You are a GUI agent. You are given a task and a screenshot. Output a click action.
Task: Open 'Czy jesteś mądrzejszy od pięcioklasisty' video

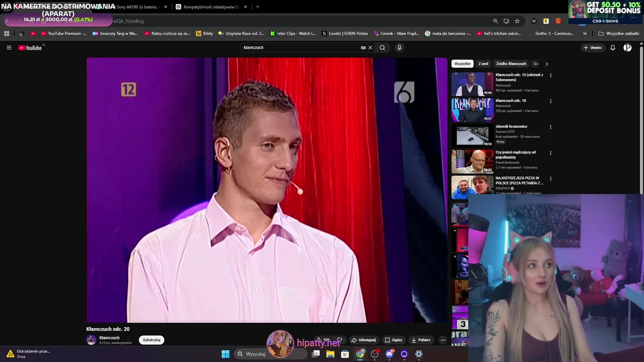pyautogui.click(x=516, y=154)
